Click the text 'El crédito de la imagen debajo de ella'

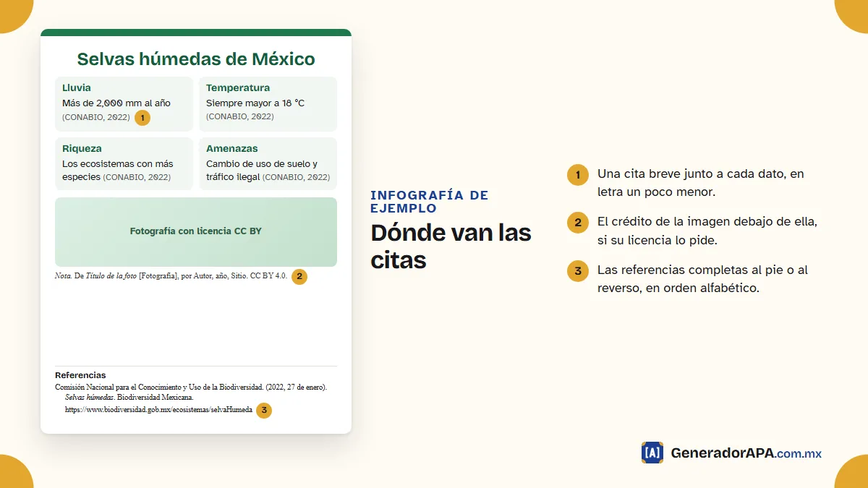707,222
